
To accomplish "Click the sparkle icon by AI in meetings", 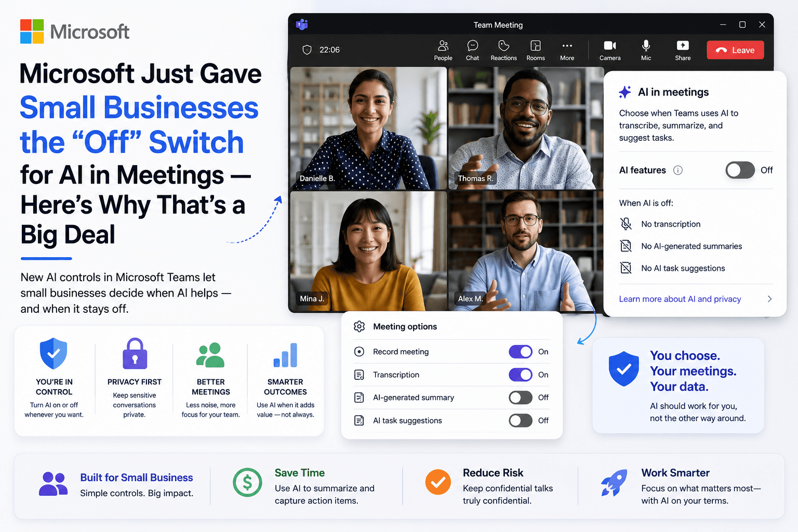I will click(x=625, y=92).
